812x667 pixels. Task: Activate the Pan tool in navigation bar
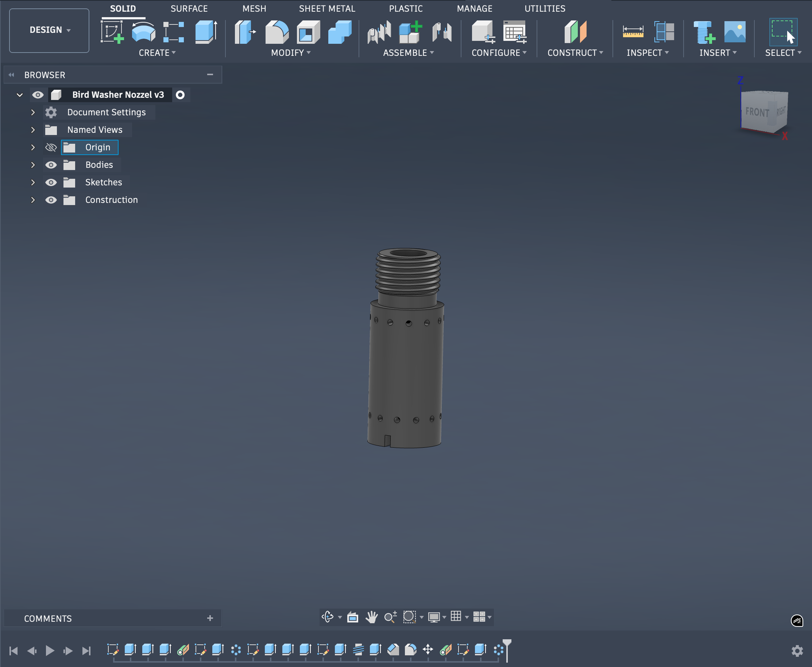click(x=371, y=617)
